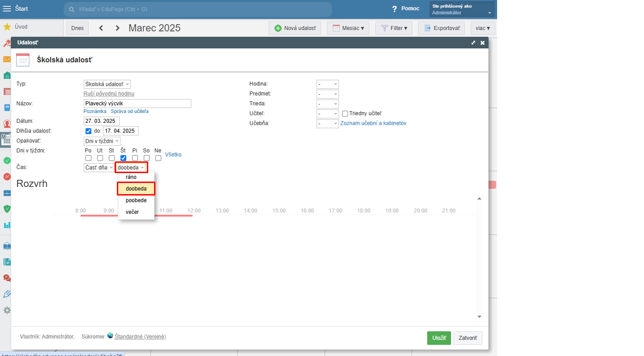Click the Názov field with Plavecký výcvik
Screen dimensions: 644x356
pyautogui.click(x=137, y=104)
